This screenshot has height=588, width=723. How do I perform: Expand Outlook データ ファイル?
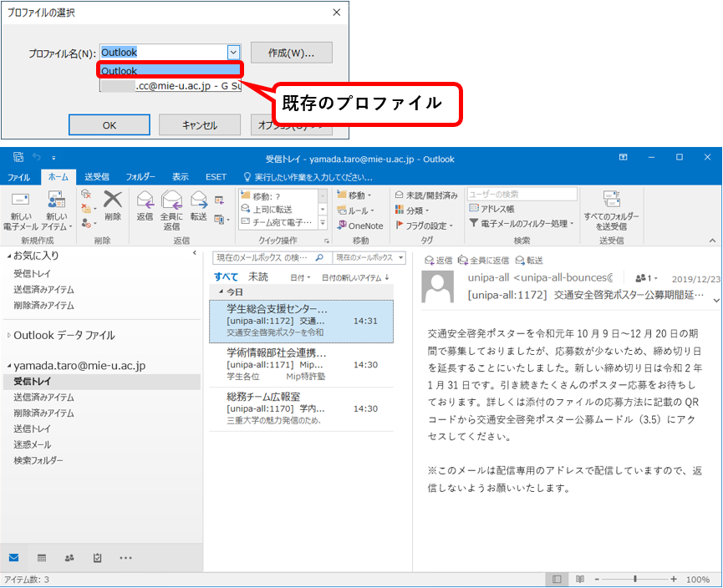[x=9, y=335]
